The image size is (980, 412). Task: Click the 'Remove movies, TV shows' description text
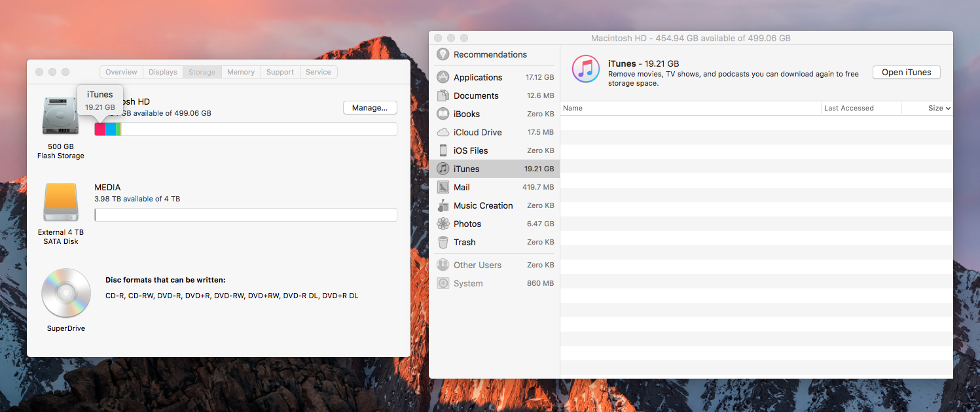point(733,78)
